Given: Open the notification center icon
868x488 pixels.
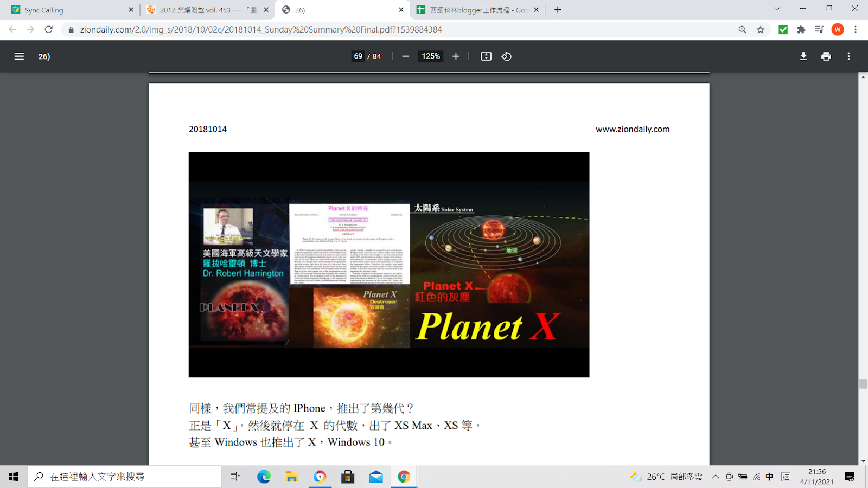Looking at the screenshot, I should point(850,477).
